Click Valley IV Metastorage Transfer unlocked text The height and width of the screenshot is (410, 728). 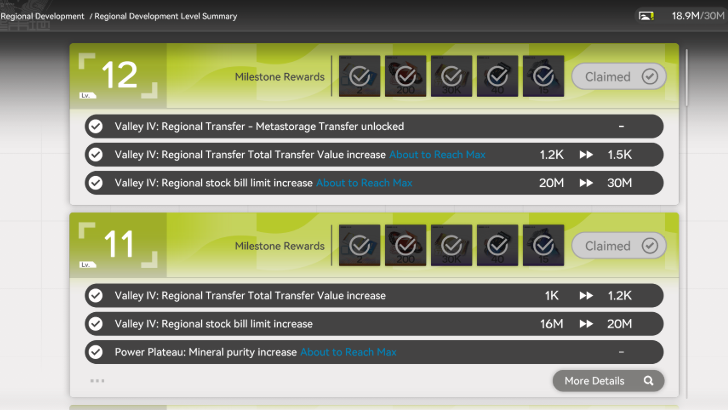pyautogui.click(x=259, y=126)
